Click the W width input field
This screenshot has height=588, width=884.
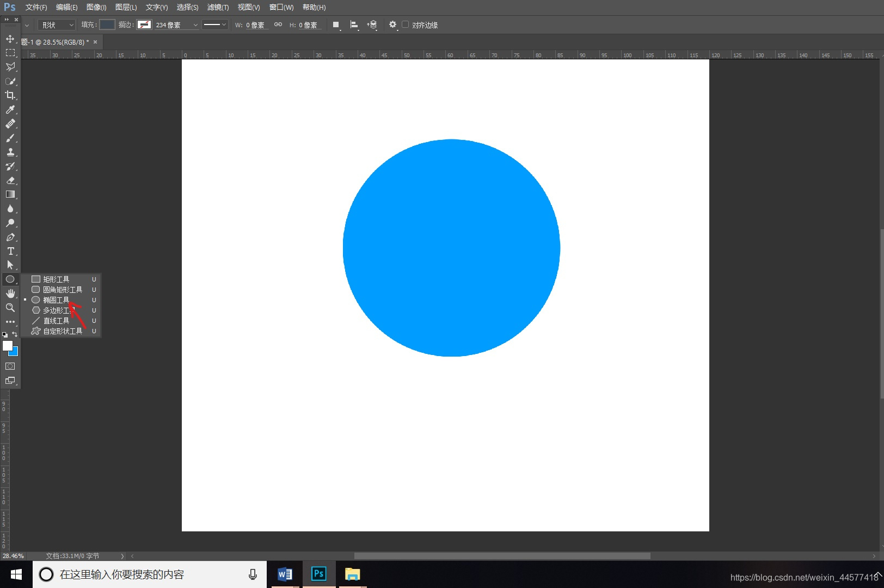point(255,25)
